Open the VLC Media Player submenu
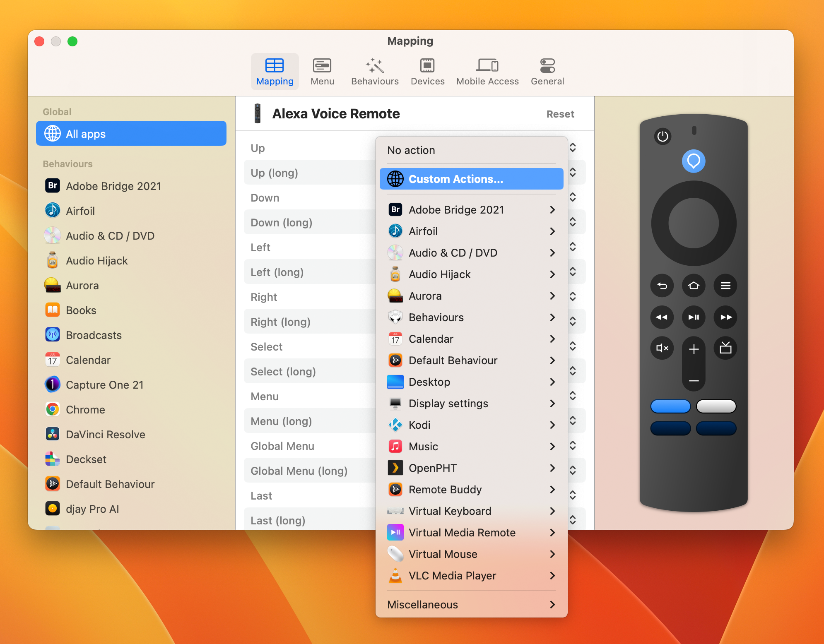824x644 pixels. [x=471, y=575]
